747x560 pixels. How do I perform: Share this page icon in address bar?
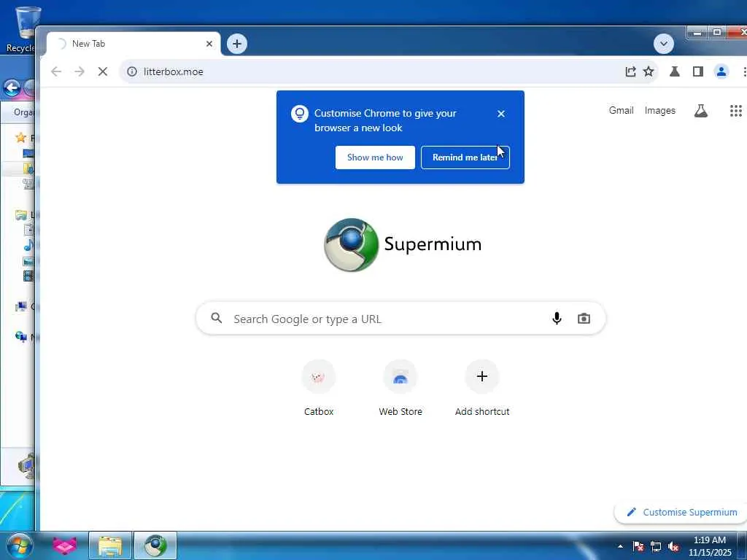pos(630,71)
